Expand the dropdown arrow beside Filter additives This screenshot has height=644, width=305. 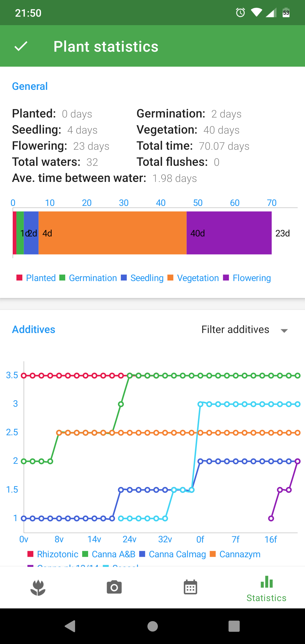(x=284, y=330)
